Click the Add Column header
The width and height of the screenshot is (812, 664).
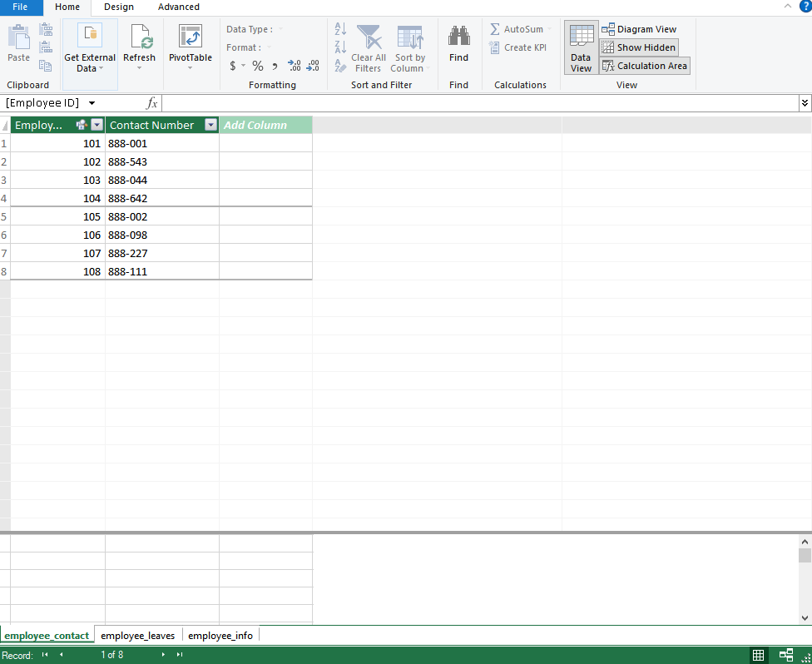coord(265,124)
